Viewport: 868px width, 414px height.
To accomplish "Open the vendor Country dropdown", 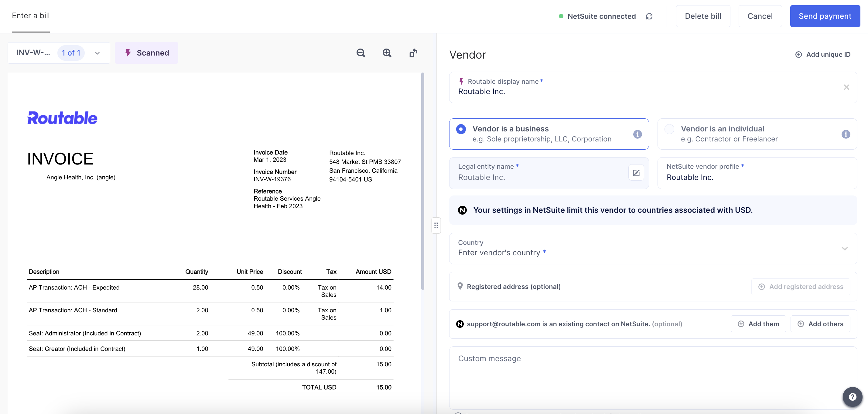I will click(x=653, y=248).
